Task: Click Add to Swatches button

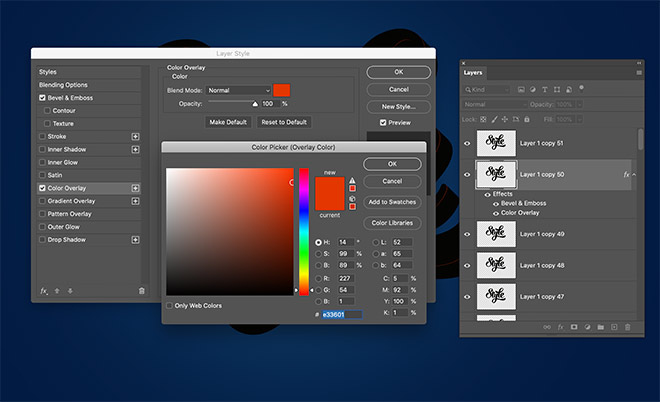Action: coord(392,202)
